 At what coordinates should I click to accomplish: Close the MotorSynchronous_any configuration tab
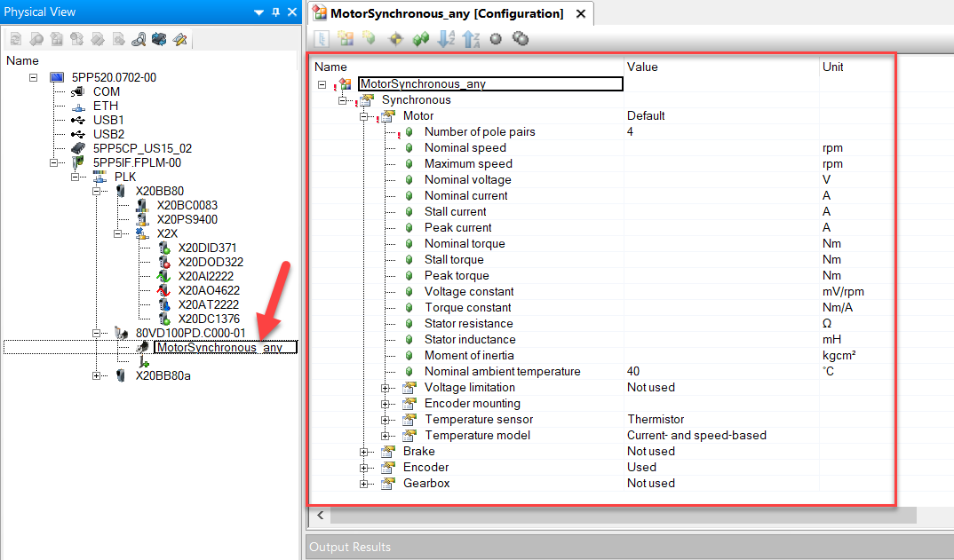click(x=581, y=13)
